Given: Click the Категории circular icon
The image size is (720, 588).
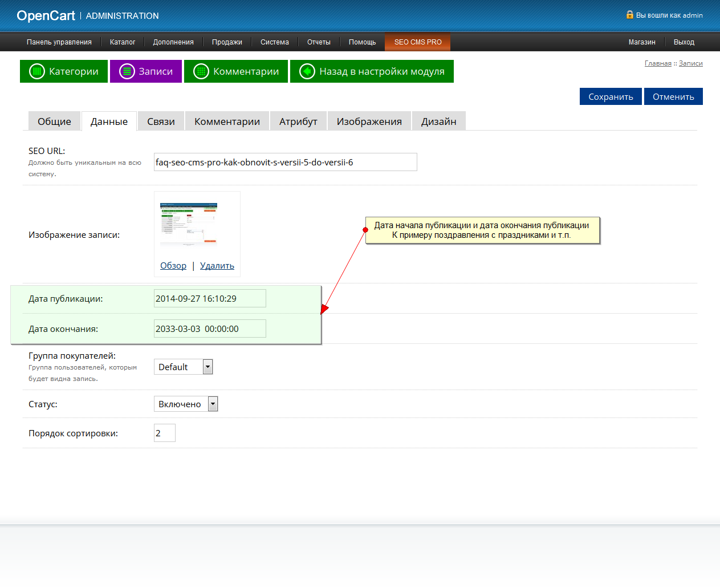Looking at the screenshot, I should pyautogui.click(x=37, y=71).
